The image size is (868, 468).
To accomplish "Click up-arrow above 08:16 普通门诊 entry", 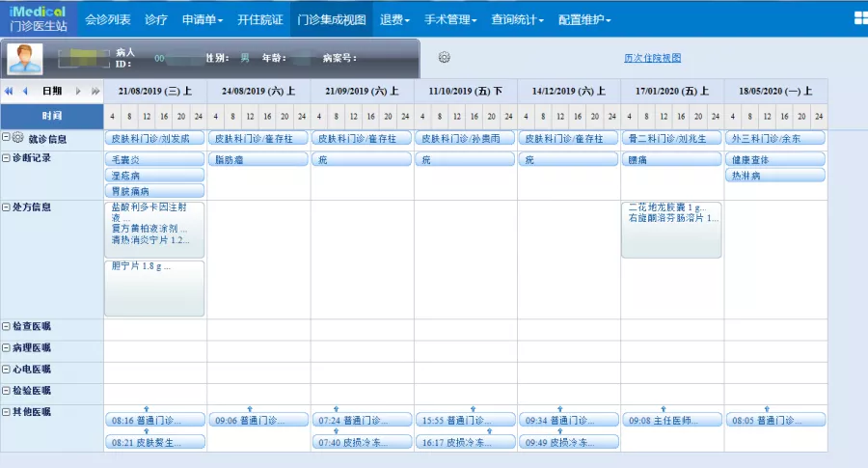I will (x=145, y=410).
